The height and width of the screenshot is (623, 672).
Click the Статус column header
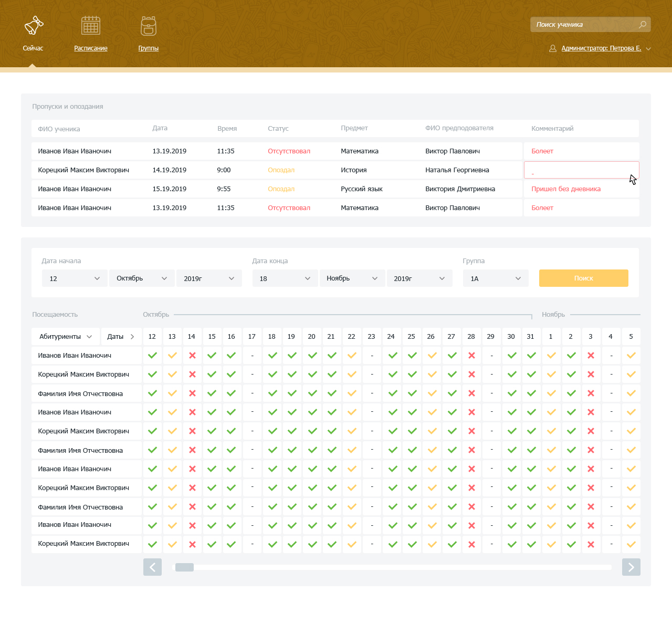point(278,129)
